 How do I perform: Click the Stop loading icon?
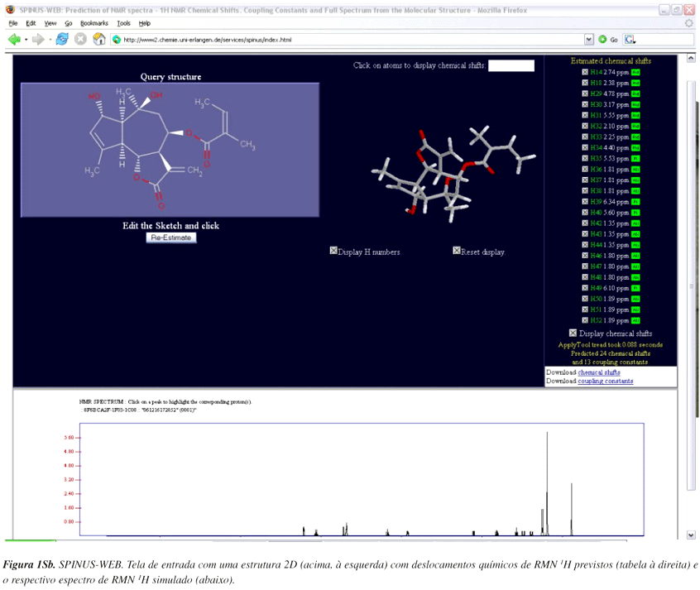(80, 38)
